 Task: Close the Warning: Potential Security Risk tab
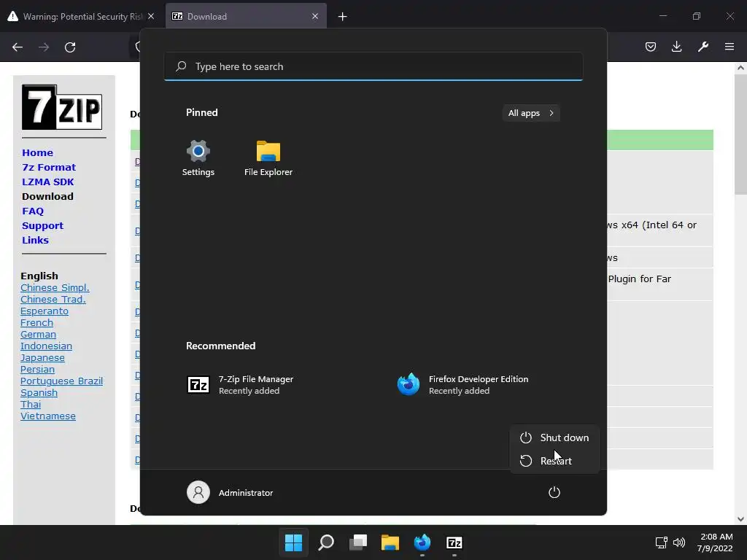(151, 16)
